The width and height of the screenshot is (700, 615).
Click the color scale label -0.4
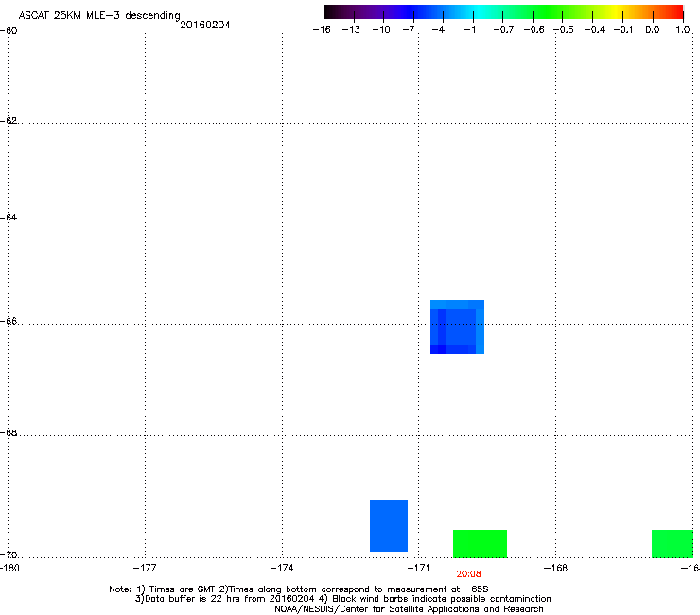coord(595,30)
